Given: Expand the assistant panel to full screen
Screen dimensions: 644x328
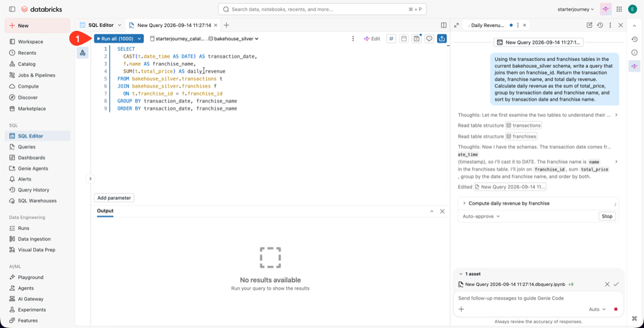Looking at the screenshot, I should pyautogui.click(x=457, y=26).
